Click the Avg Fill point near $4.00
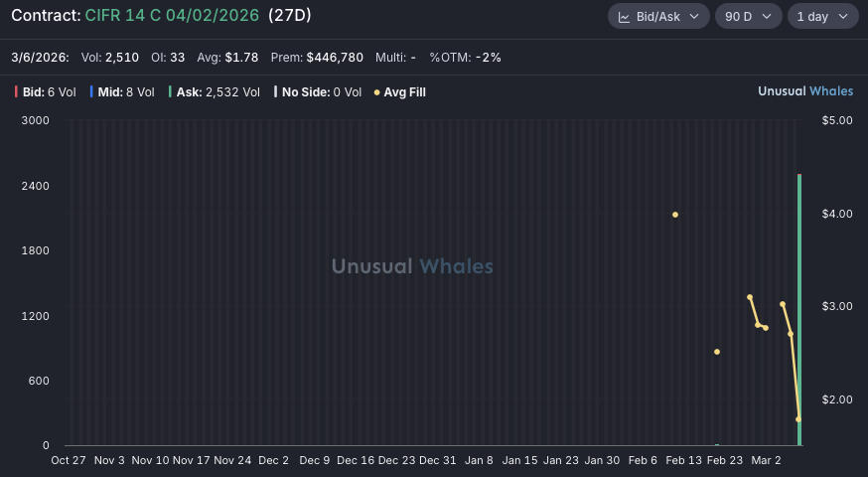Viewport: 868px width, 477px height. click(675, 215)
